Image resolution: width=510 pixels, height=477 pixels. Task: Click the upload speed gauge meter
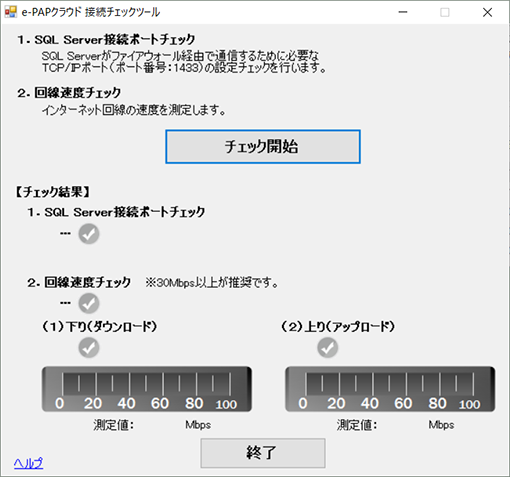[x=390, y=389]
